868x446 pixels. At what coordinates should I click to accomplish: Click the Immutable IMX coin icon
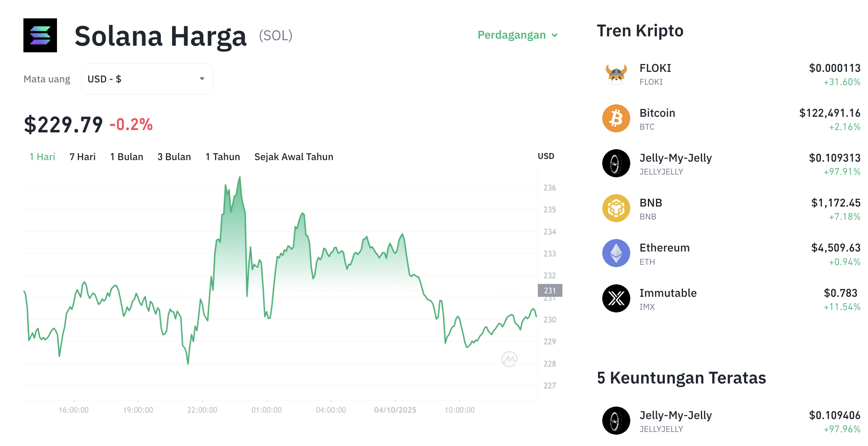(x=616, y=298)
